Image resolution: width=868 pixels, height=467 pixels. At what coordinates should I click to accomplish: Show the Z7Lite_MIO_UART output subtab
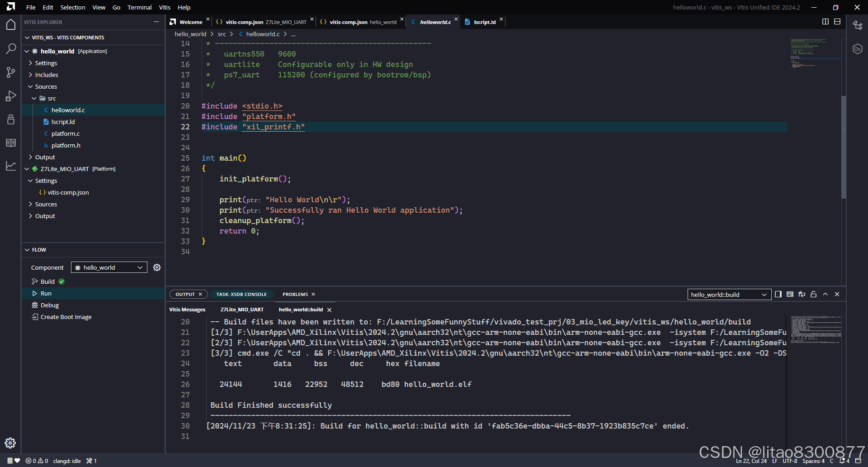[x=242, y=310]
